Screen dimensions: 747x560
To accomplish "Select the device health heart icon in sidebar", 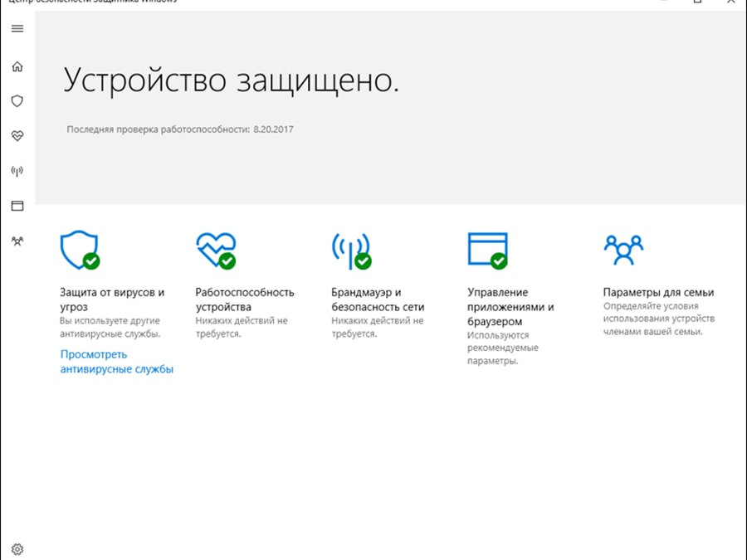I will point(17,135).
